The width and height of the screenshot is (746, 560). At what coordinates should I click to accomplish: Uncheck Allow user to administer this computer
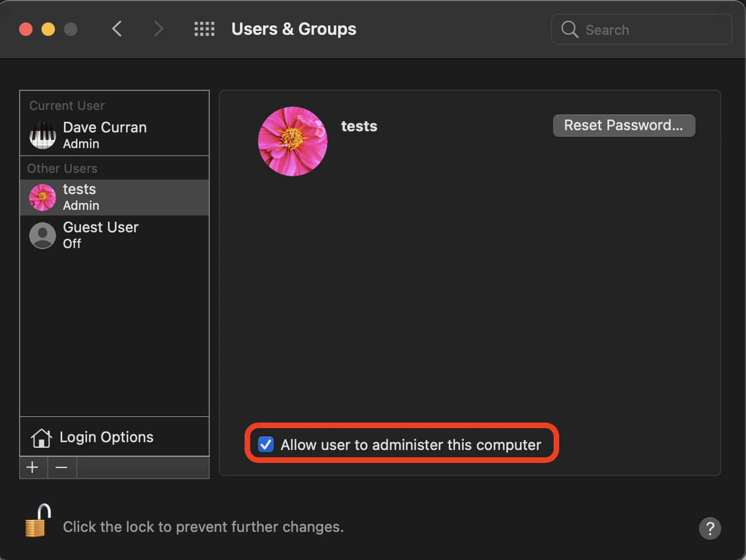pyautogui.click(x=266, y=444)
